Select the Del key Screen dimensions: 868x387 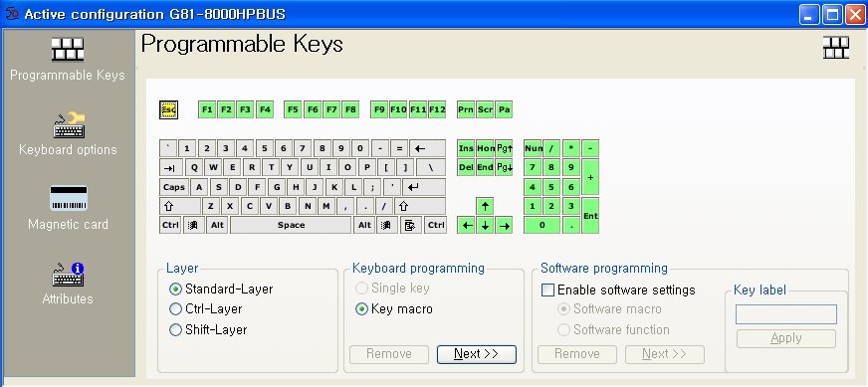(466, 167)
